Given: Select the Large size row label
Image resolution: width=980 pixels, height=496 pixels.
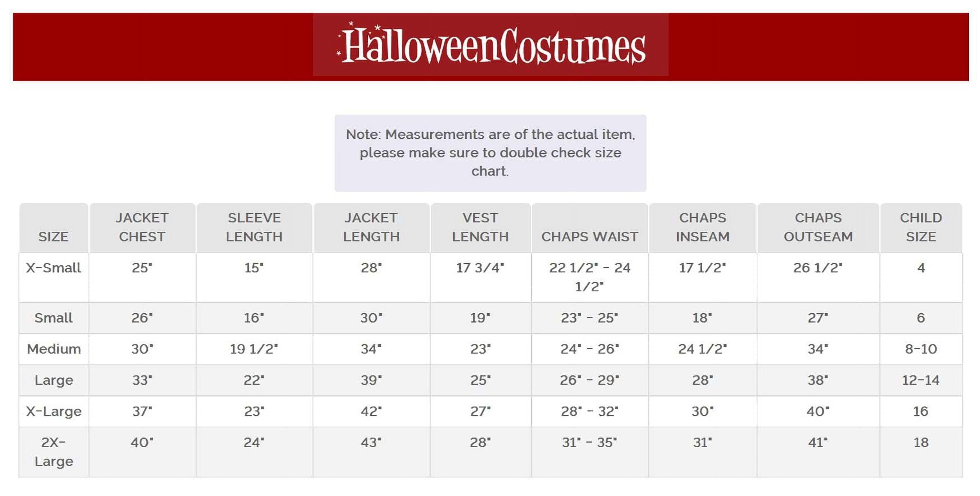Looking at the screenshot, I should click(54, 380).
